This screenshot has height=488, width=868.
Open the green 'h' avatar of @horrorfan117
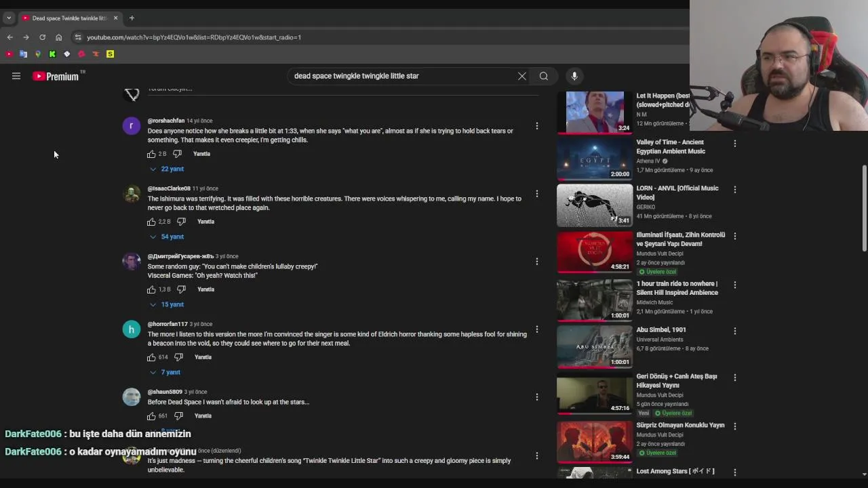pos(132,329)
